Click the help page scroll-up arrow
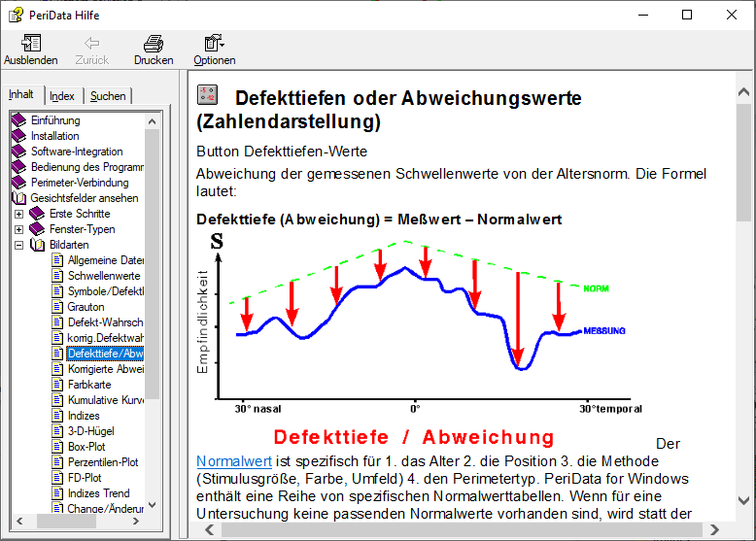756x541 pixels. coord(743,91)
